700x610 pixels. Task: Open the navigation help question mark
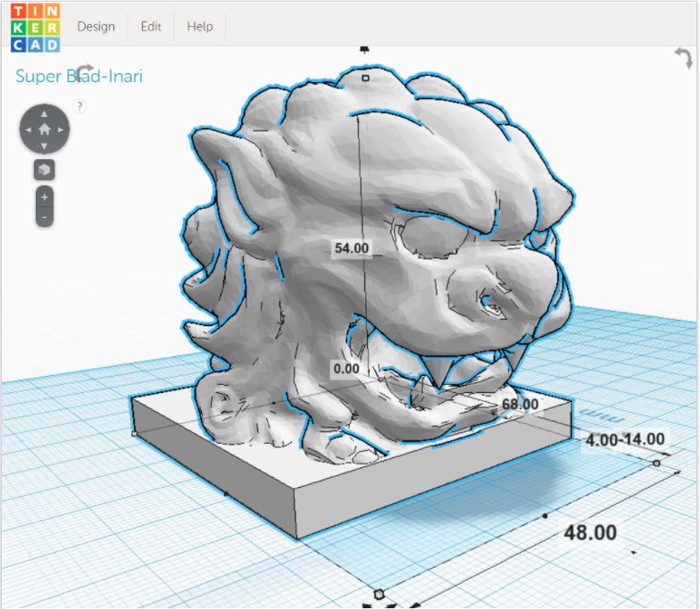click(x=79, y=106)
